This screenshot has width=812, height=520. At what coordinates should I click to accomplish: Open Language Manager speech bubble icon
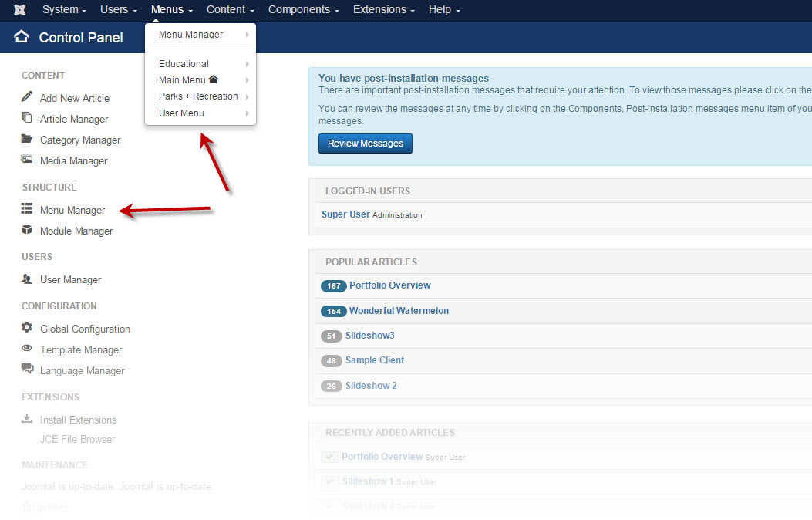(x=25, y=370)
